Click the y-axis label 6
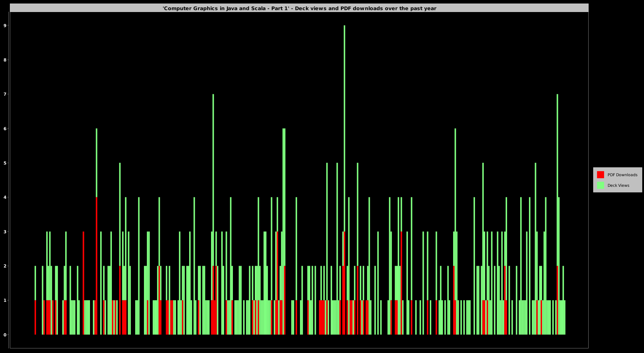The image size is (644, 353). [x=5, y=128]
